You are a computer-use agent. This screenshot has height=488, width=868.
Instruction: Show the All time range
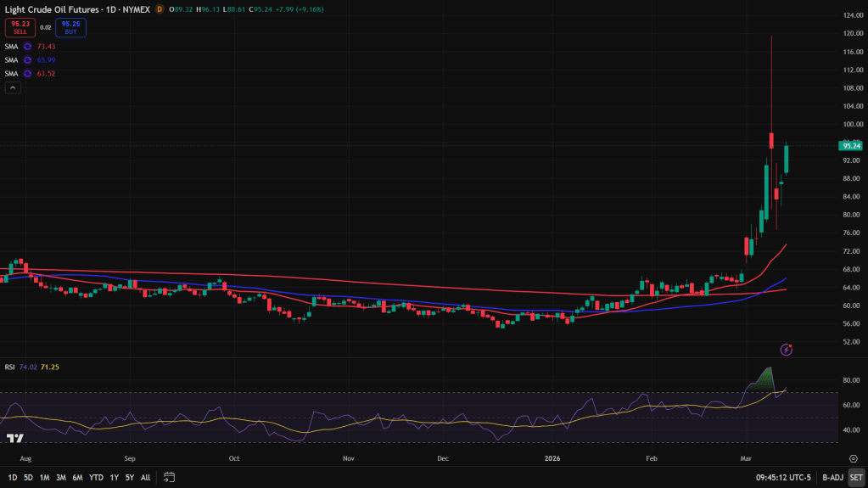[x=146, y=477]
